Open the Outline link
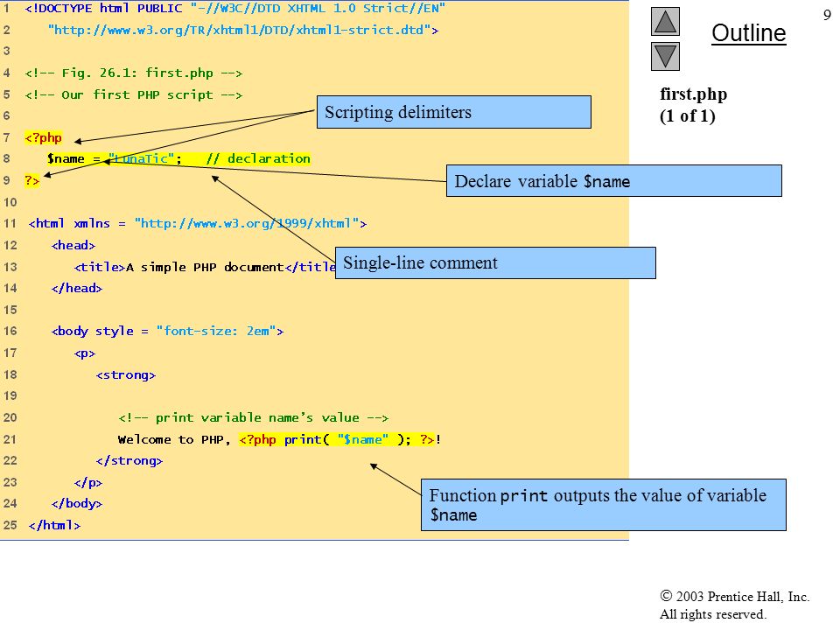The image size is (840, 630). [x=748, y=33]
